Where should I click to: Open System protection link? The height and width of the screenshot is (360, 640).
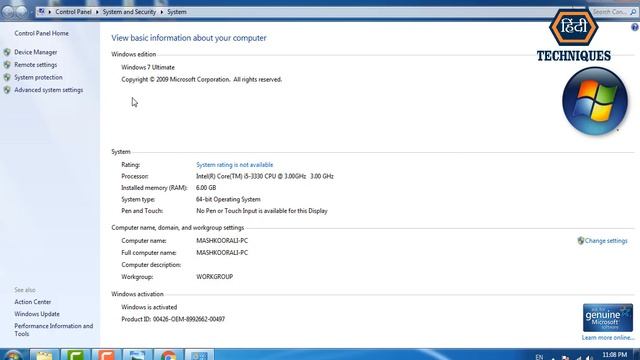38,77
